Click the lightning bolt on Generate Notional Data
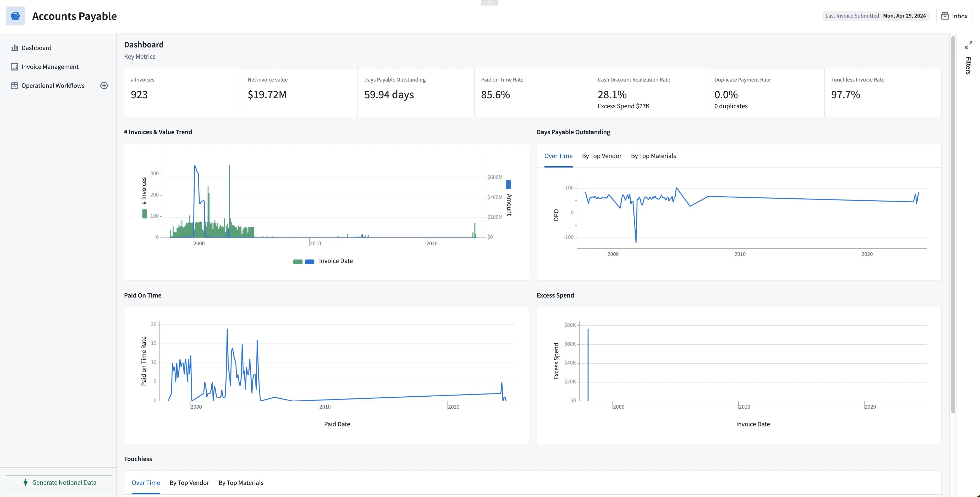Viewport: 980px width, 497px height. (25, 483)
